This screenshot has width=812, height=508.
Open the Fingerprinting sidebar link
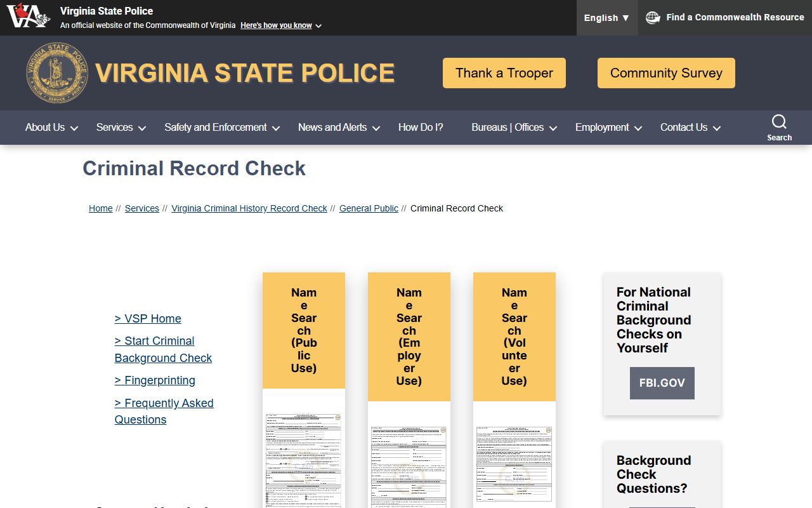(x=155, y=380)
